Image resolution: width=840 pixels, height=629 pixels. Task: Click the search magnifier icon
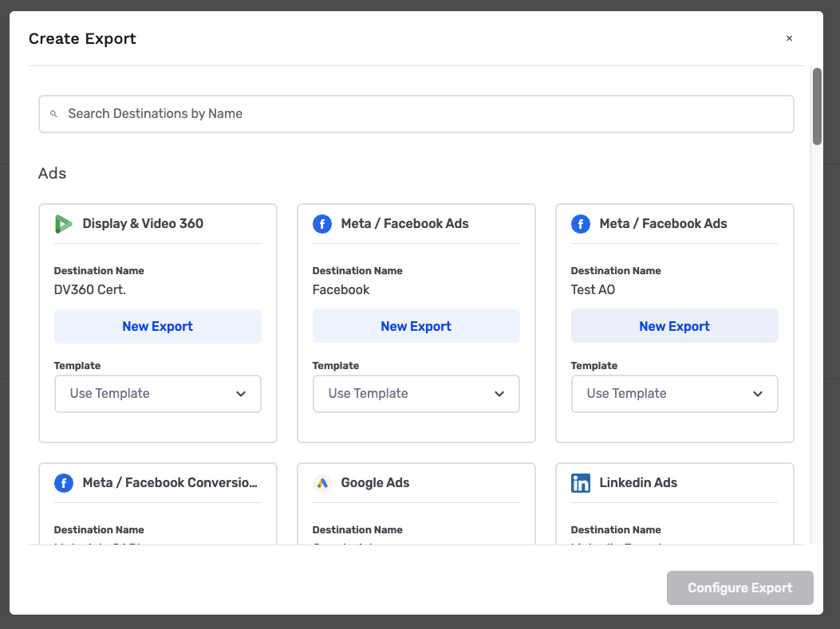(x=53, y=114)
